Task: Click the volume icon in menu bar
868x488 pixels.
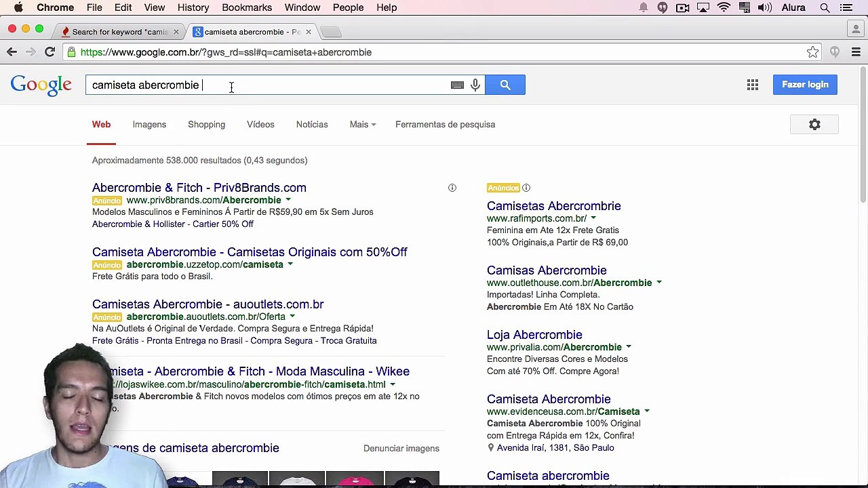Action: [x=764, y=7]
